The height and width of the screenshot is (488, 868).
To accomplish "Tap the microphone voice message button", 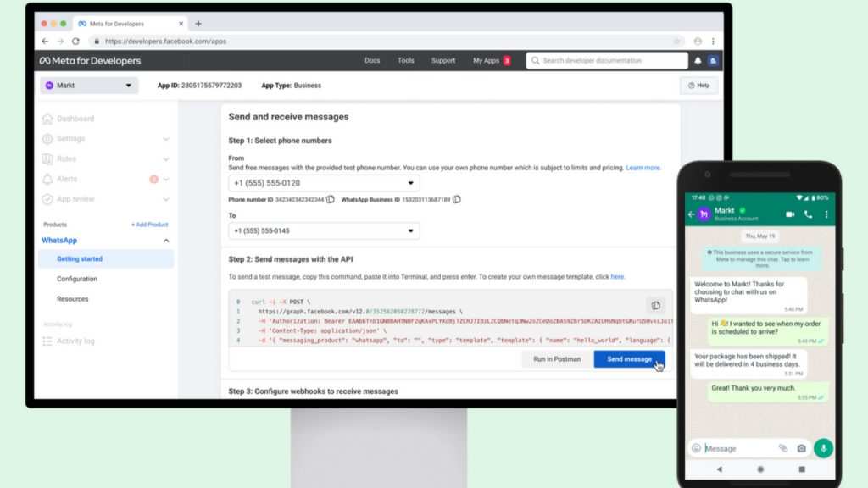I will point(822,448).
